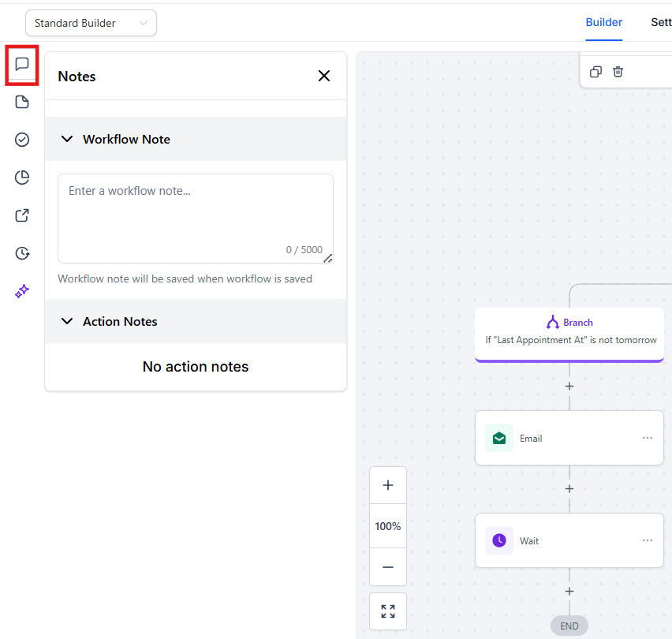
Task: Open the pie chart stats icon
Action: pos(22,177)
